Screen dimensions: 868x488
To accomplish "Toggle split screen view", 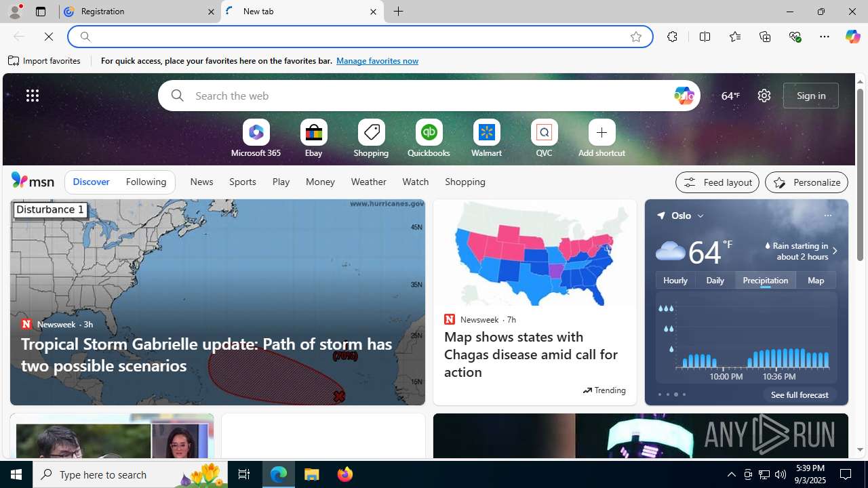I will pos(705,37).
